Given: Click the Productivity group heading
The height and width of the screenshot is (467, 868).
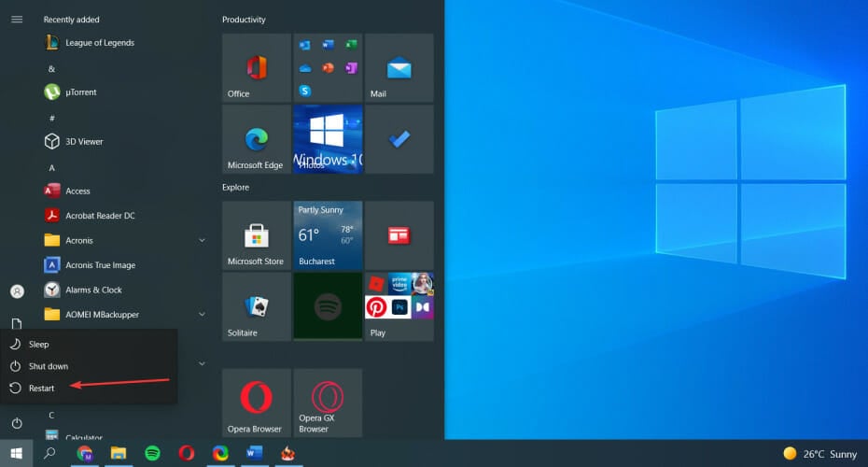Looking at the screenshot, I should [244, 20].
